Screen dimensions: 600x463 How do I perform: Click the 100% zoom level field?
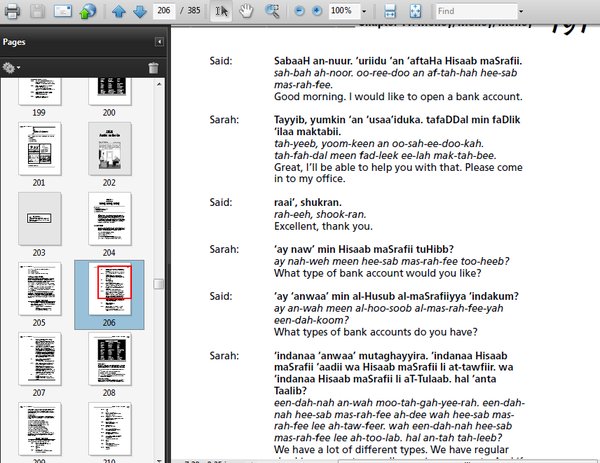coord(344,11)
